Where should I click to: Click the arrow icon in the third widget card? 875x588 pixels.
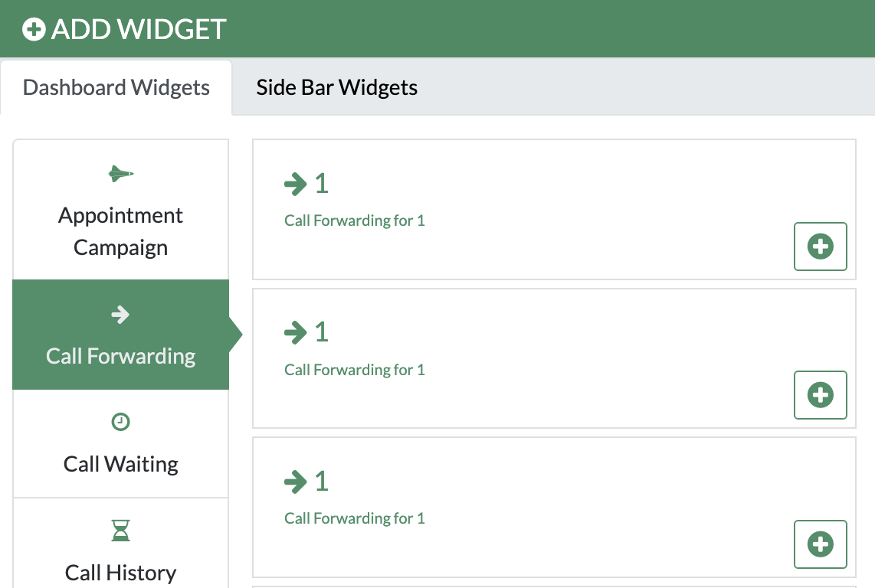click(x=295, y=482)
